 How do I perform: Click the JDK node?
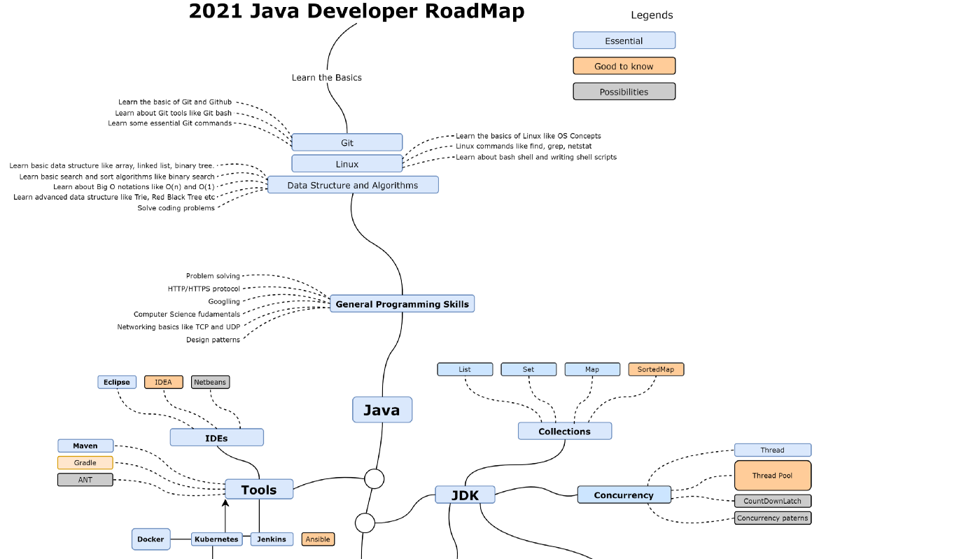click(465, 495)
